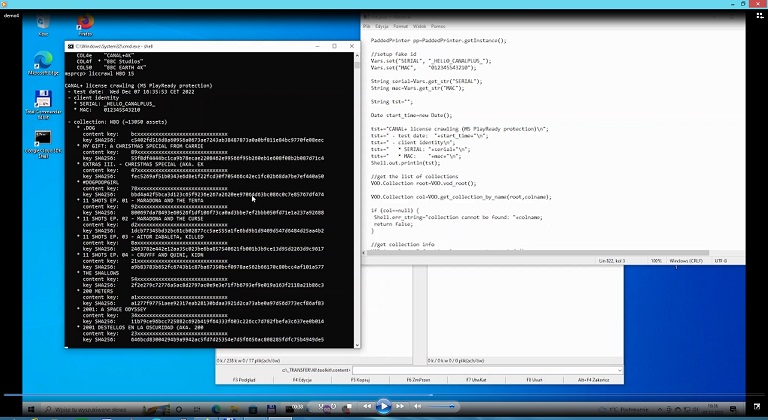This screenshot has height=420, width=768.
Task: Click the video seek progress bar
Action: pyautogui.click(x=384, y=395)
